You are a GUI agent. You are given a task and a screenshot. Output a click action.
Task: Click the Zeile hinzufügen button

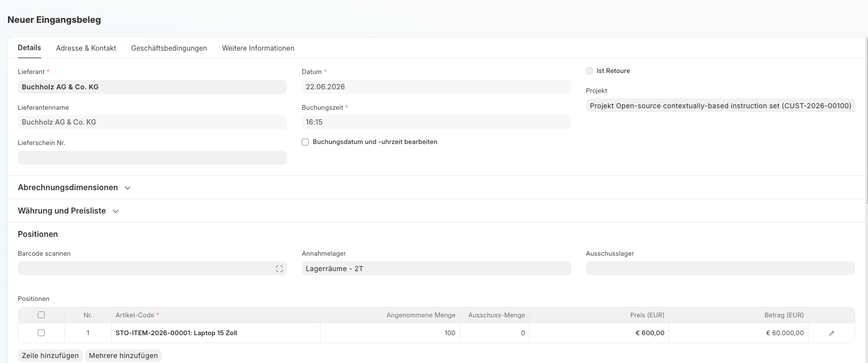50,356
